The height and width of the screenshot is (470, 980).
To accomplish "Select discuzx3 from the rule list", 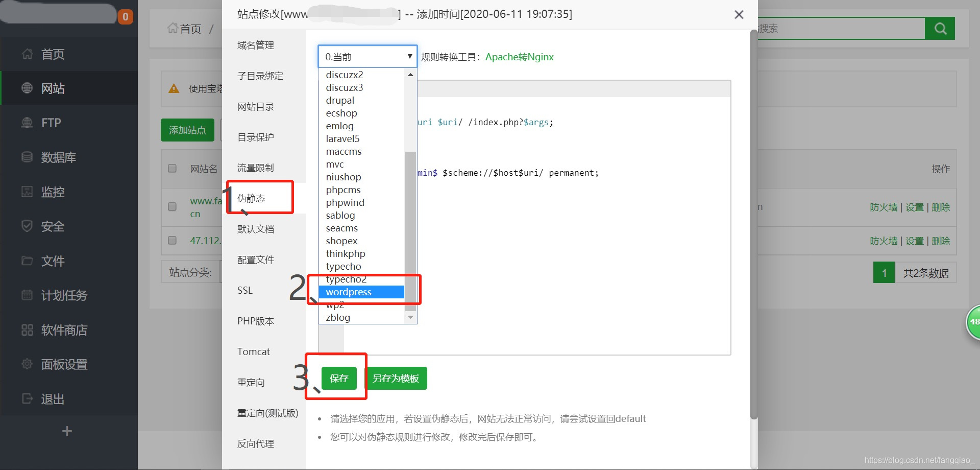I will pos(345,87).
